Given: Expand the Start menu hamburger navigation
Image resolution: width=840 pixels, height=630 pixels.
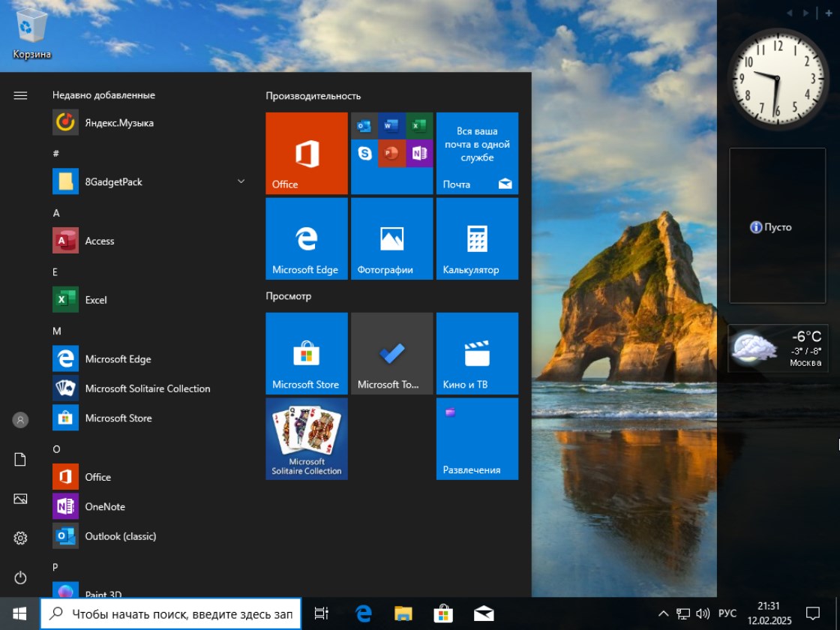Looking at the screenshot, I should (x=20, y=95).
